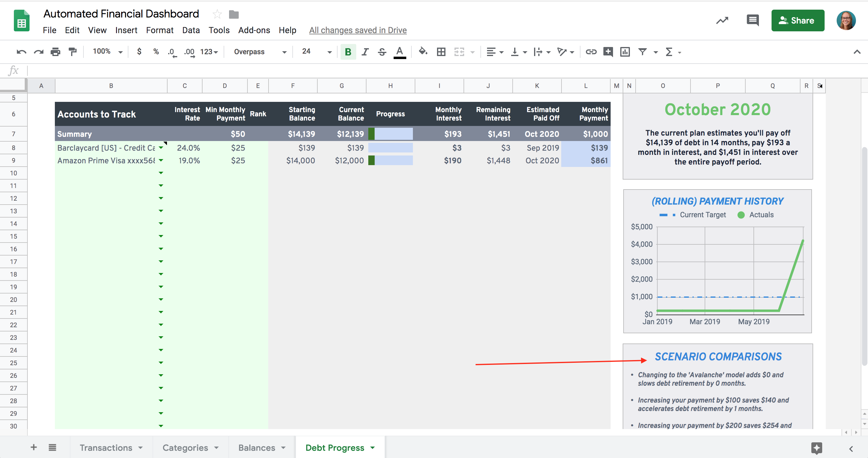Click the insert chart icon
The width and height of the screenshot is (868, 458).
coord(625,52)
